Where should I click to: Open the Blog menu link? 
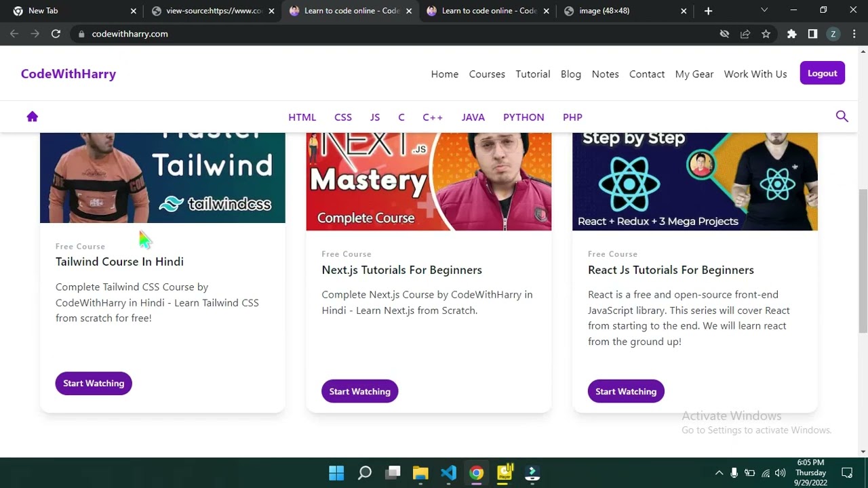click(x=571, y=74)
